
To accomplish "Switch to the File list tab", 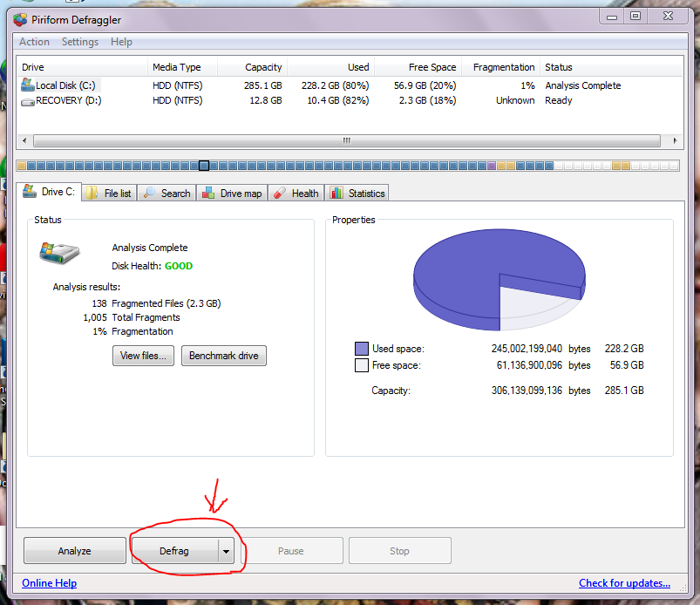I will tap(109, 193).
